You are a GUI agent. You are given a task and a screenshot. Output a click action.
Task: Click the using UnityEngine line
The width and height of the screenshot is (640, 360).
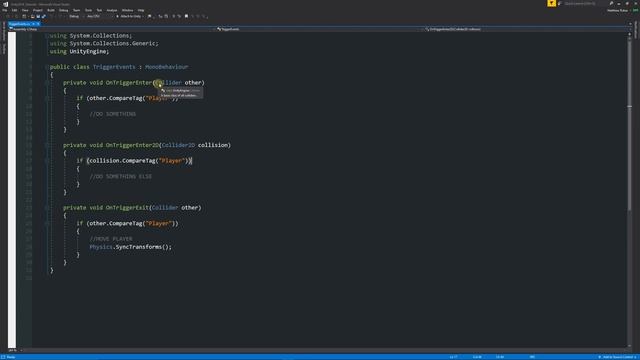pyautogui.click(x=79, y=51)
